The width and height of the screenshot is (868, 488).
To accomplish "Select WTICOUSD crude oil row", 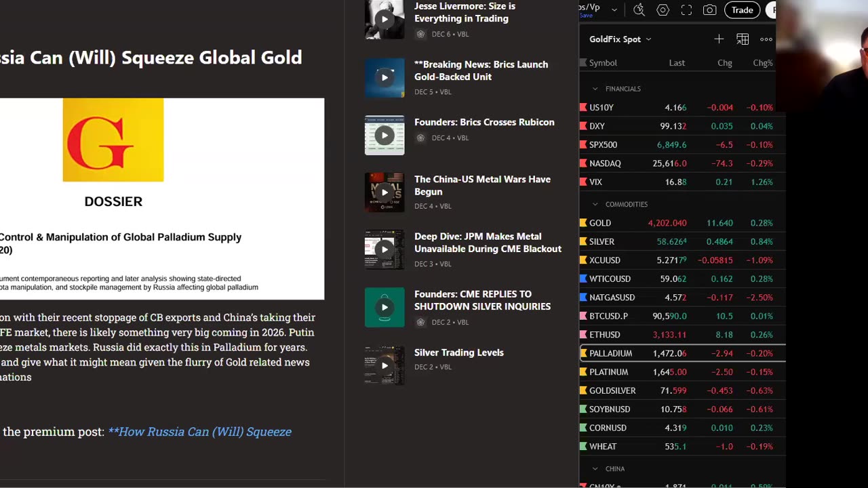I will [x=682, y=279].
